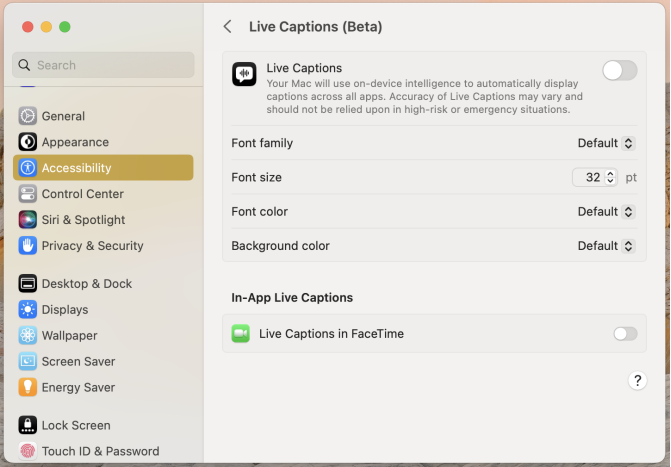Turn on Live Captions in FaceTime
This screenshot has width=671, height=467.
coord(624,334)
